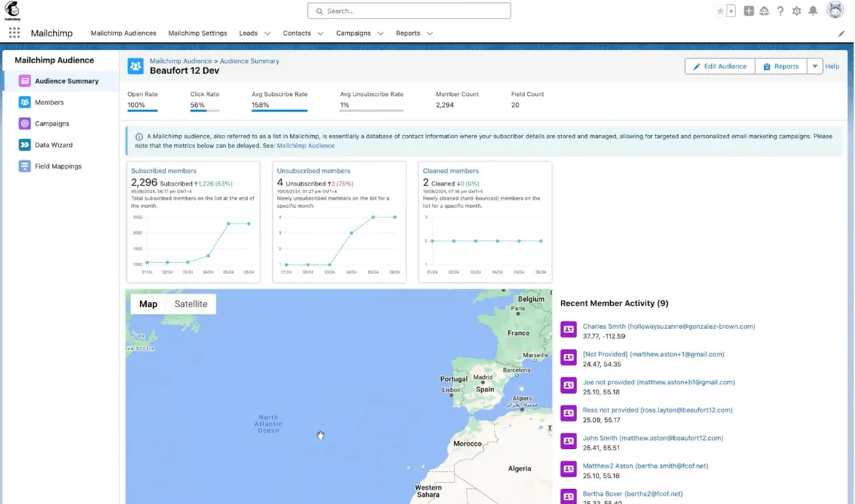Click the Campaigns sidebar icon
Screen dimensions: 855x504
(x=24, y=124)
